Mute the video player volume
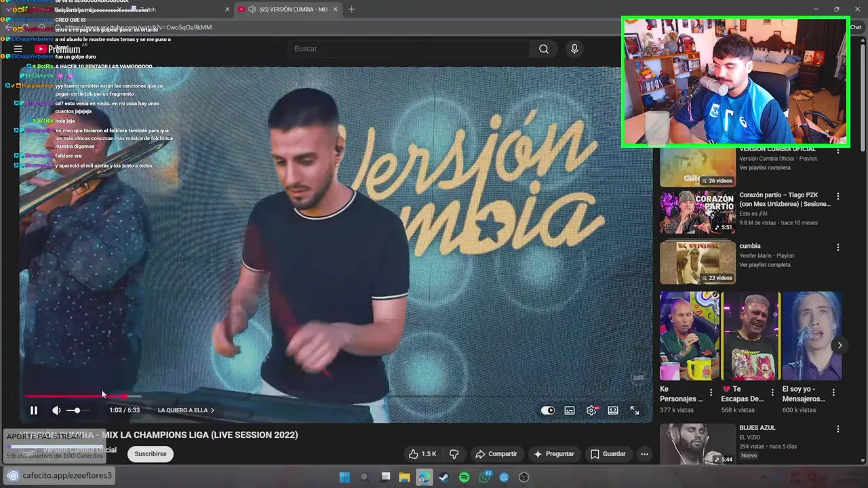The height and width of the screenshot is (488, 868). [x=56, y=410]
